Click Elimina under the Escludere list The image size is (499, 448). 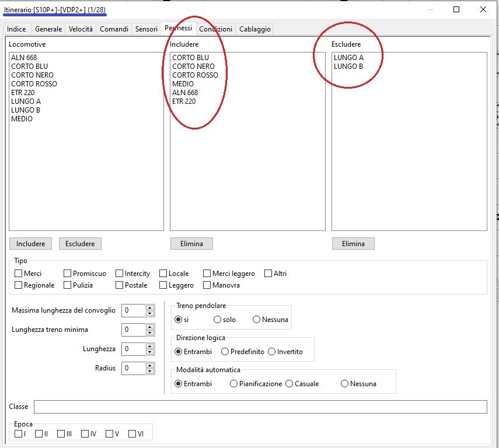point(353,244)
